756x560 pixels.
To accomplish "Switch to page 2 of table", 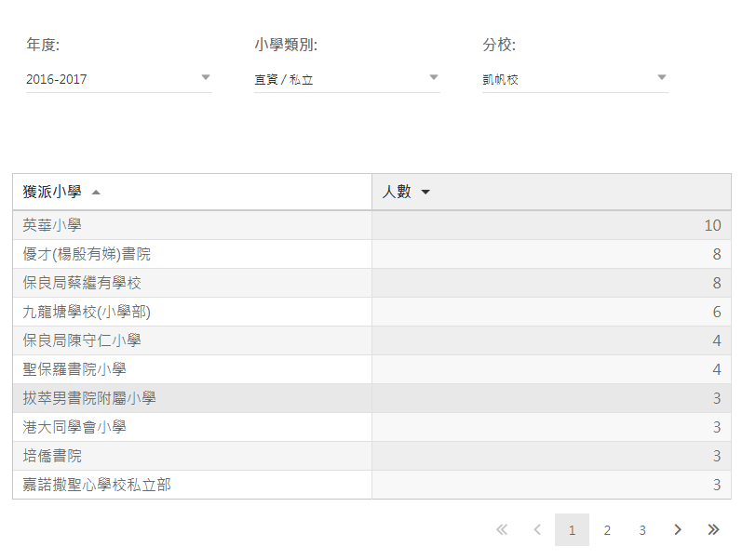I will coord(607,530).
